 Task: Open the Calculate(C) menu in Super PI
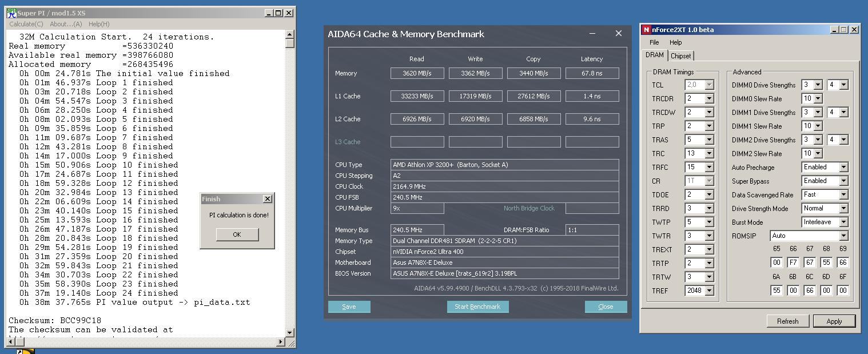tap(26, 24)
